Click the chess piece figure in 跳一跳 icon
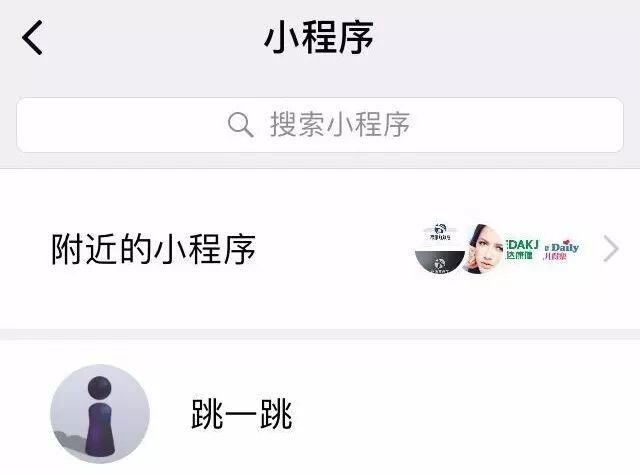The image size is (640, 474). click(99, 416)
